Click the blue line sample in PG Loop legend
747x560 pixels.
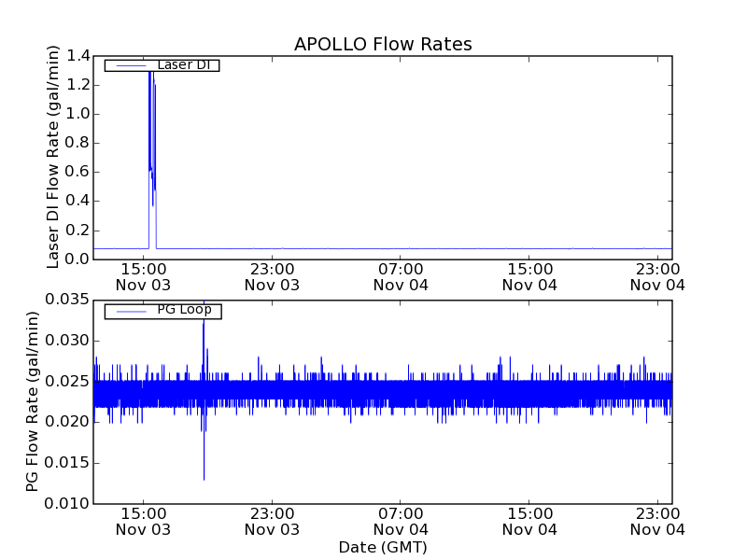click(x=131, y=312)
